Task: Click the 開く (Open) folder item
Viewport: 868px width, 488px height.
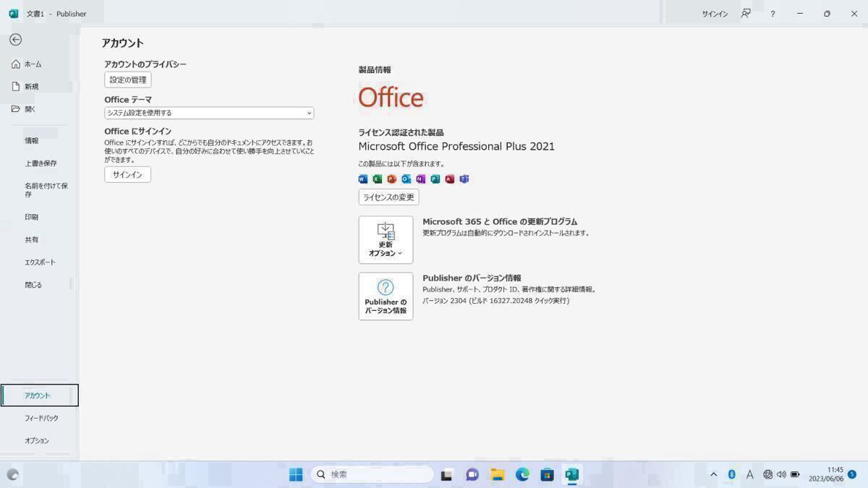Action: [30, 109]
